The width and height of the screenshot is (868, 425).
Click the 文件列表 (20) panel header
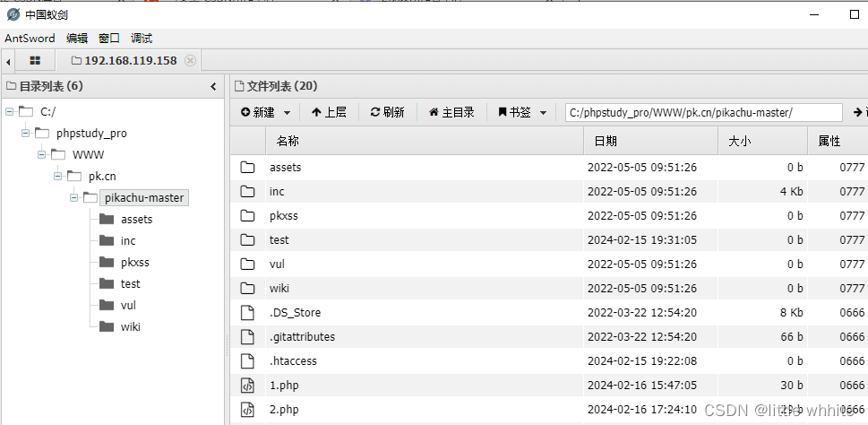tap(276, 86)
